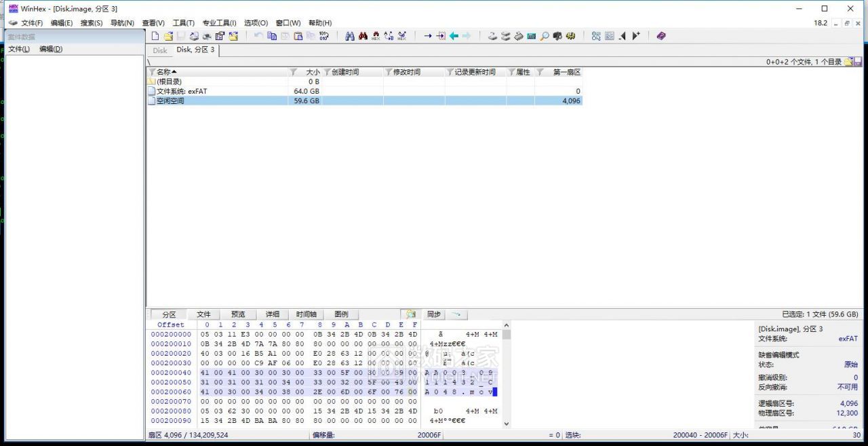Click the filter funnel before 创建时间 column
The height and width of the screenshot is (446, 868).
coord(327,72)
